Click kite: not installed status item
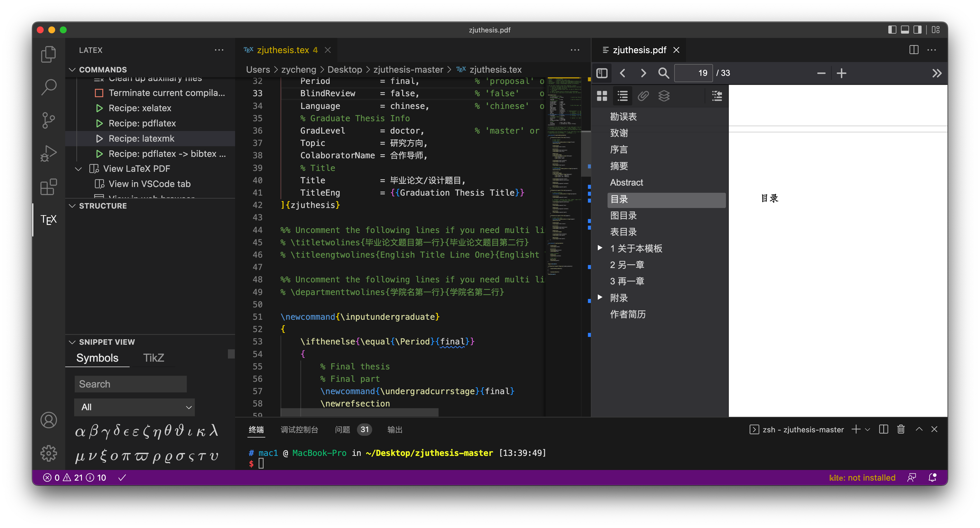This screenshot has width=980, height=528. (862, 477)
